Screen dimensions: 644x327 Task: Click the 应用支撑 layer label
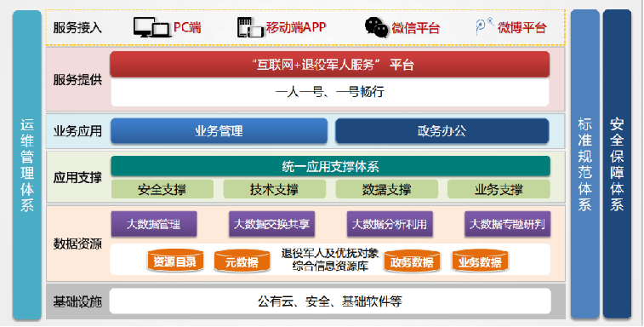pos(77,177)
